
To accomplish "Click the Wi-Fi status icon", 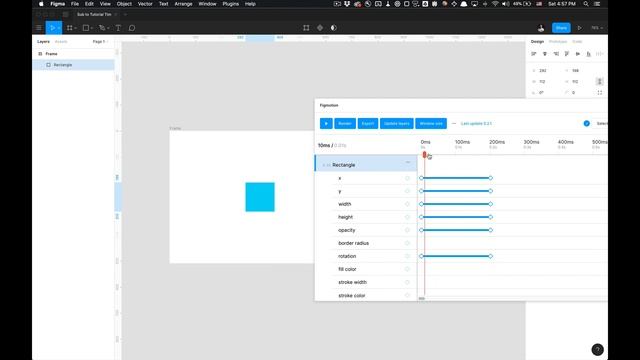I will (x=495, y=4).
